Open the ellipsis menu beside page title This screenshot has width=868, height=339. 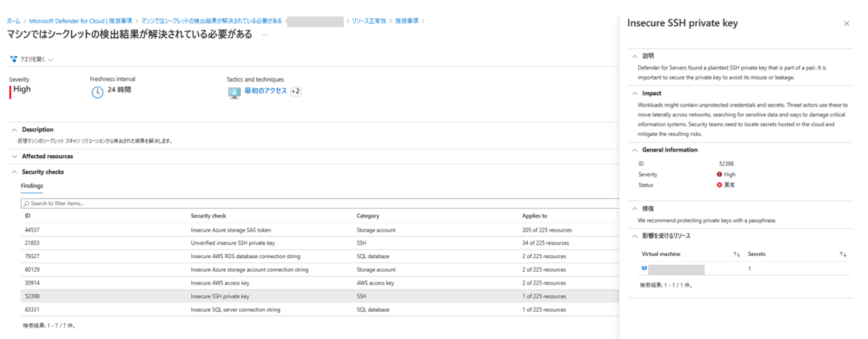(x=266, y=34)
